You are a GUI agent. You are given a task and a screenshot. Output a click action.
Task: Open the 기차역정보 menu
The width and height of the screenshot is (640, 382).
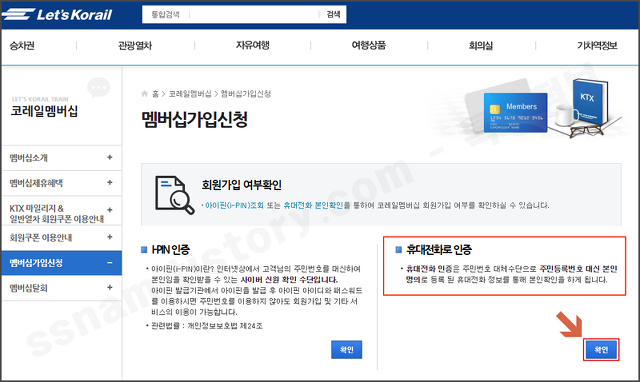[597, 45]
